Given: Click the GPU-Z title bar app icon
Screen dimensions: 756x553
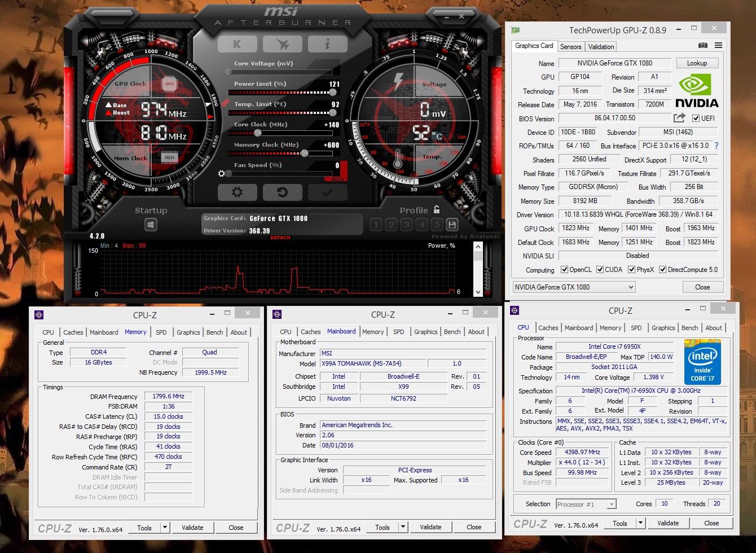Looking at the screenshot, I should [x=515, y=29].
